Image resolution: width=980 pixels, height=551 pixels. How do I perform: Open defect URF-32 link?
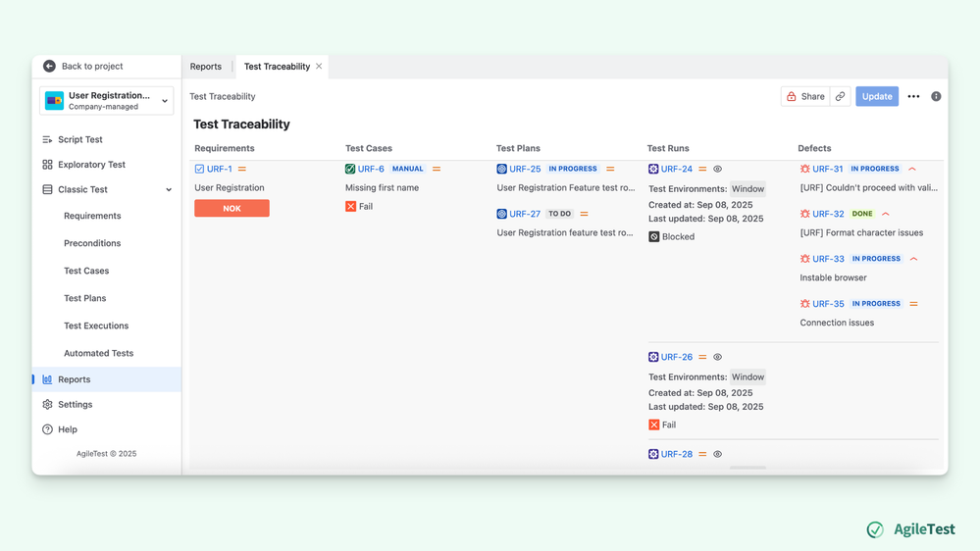[x=828, y=214]
